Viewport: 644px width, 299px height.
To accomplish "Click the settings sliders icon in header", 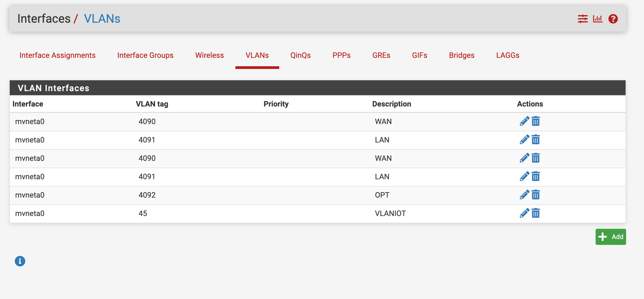I will click(x=583, y=19).
